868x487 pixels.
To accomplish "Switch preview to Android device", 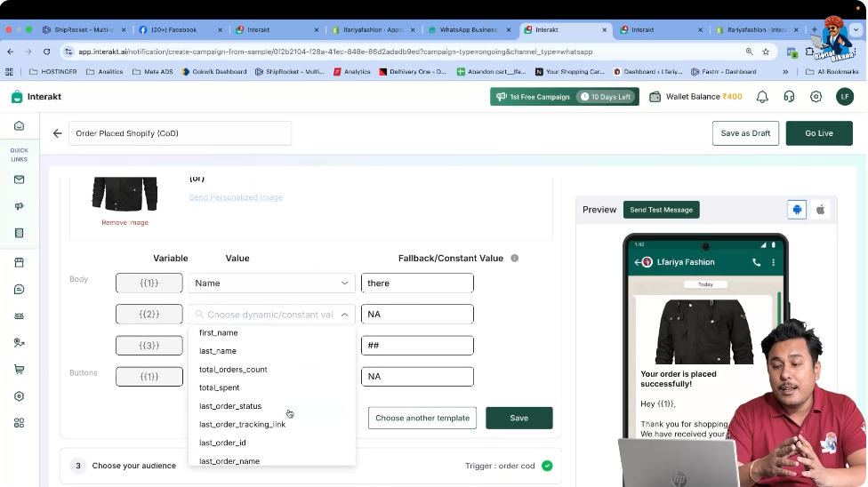I will coord(797,210).
